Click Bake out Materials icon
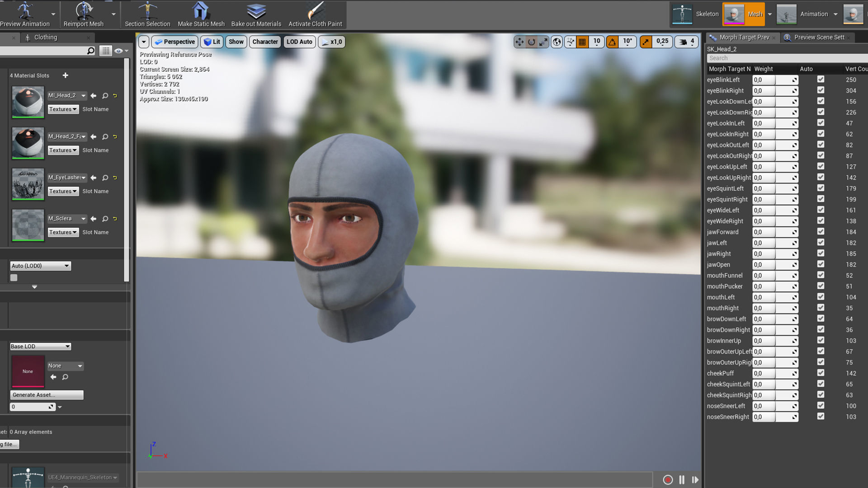Image resolution: width=868 pixels, height=488 pixels. tap(256, 14)
